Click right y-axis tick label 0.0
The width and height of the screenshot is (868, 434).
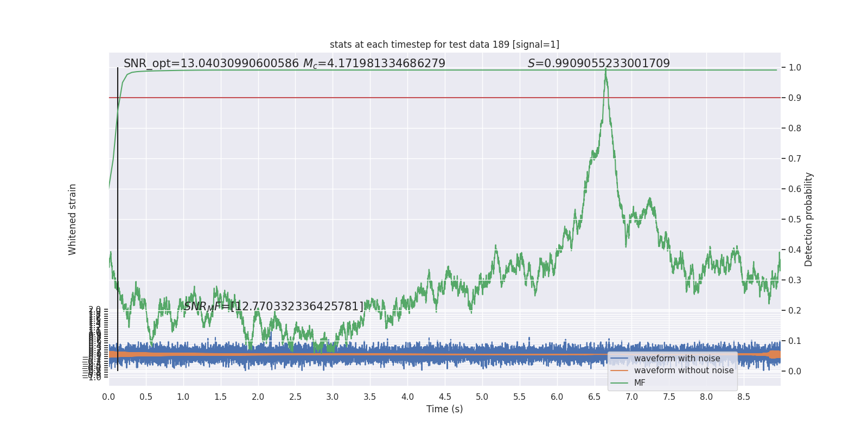click(795, 372)
